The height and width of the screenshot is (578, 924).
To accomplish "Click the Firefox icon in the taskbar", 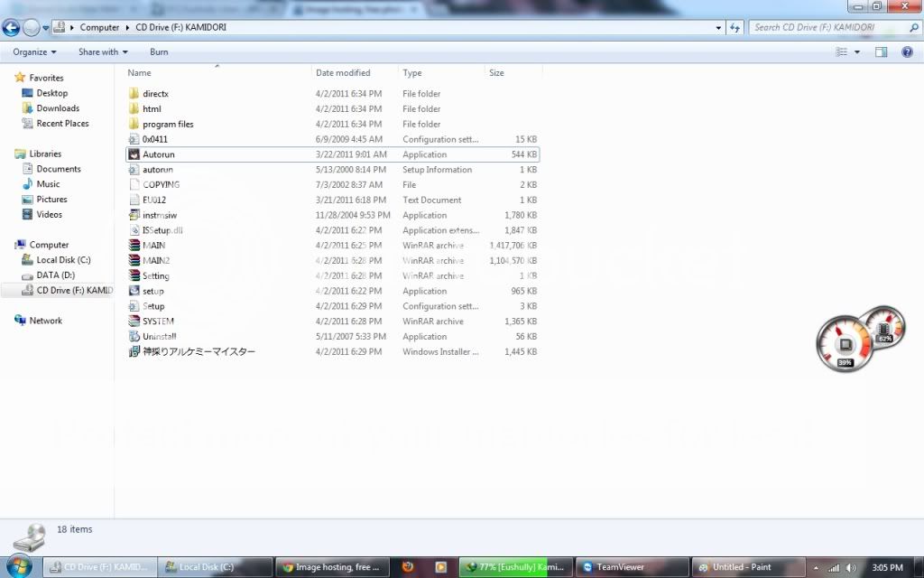I will (x=409, y=567).
